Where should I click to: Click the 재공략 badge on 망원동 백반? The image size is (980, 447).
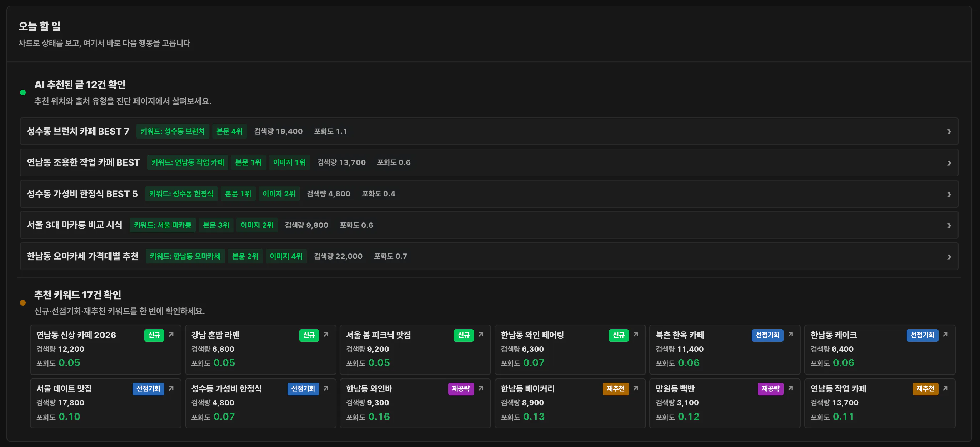pyautogui.click(x=770, y=389)
